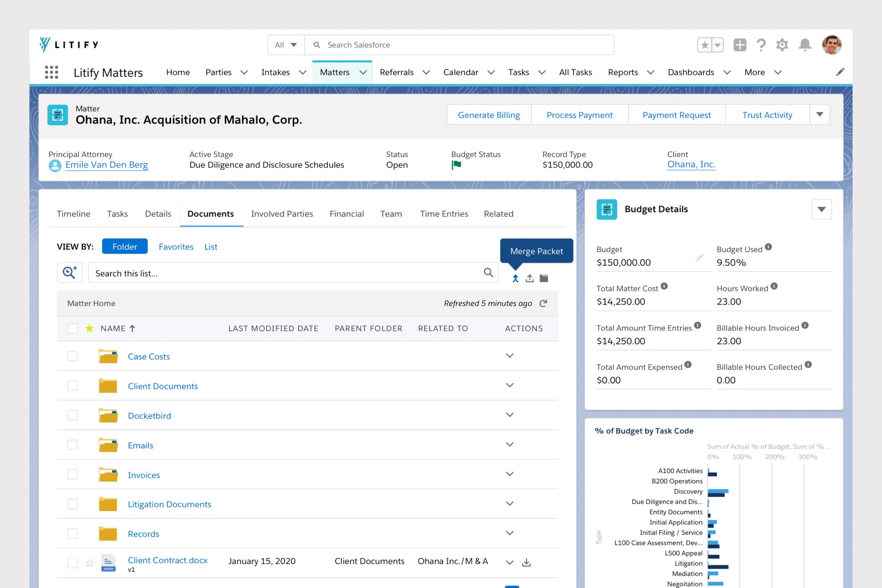Toggle the select-all header checkbox

point(72,328)
